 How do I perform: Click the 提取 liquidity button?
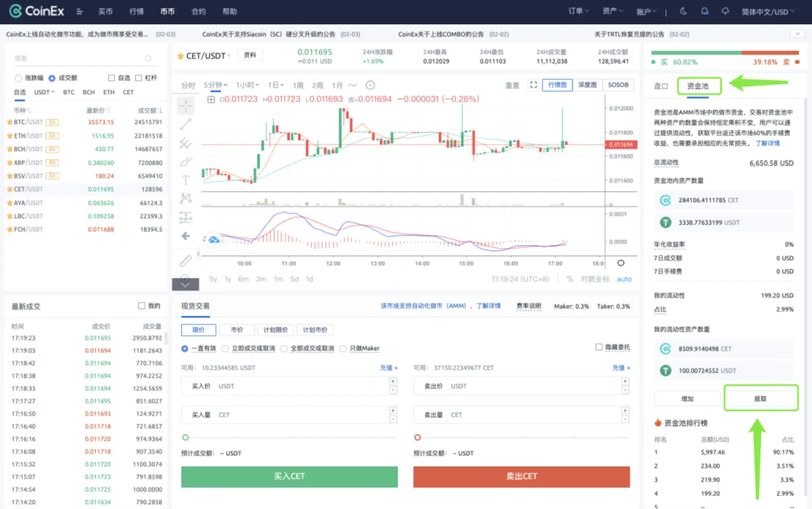[x=760, y=399]
